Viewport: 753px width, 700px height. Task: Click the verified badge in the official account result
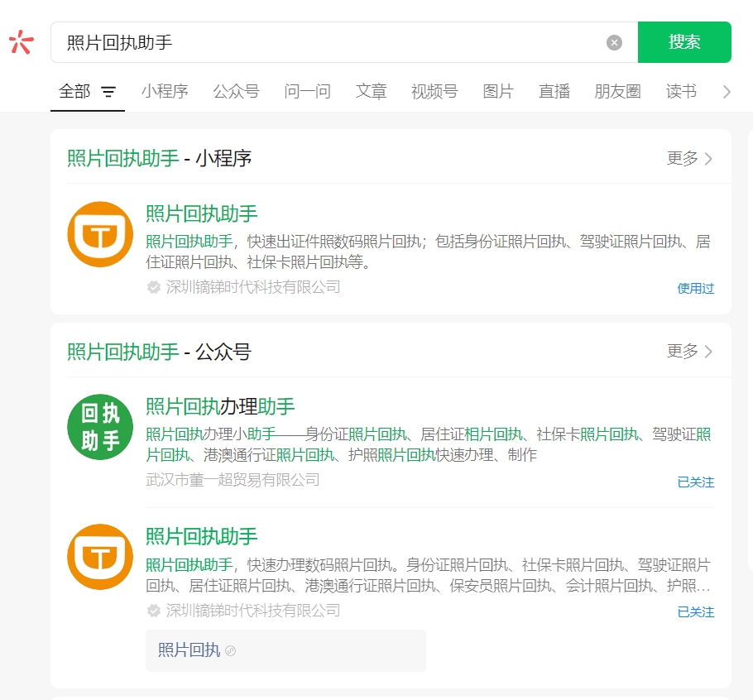(154, 611)
